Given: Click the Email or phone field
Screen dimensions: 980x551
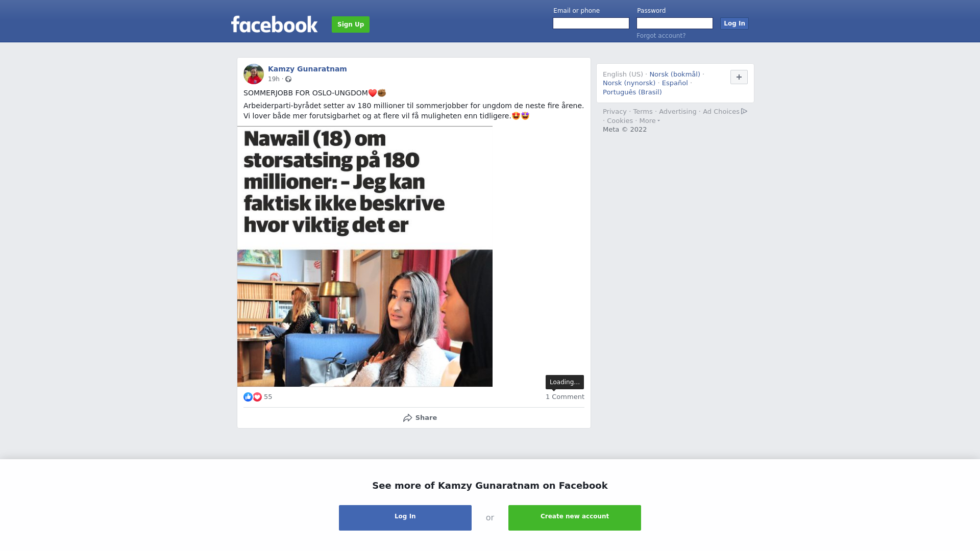Looking at the screenshot, I should point(591,23).
